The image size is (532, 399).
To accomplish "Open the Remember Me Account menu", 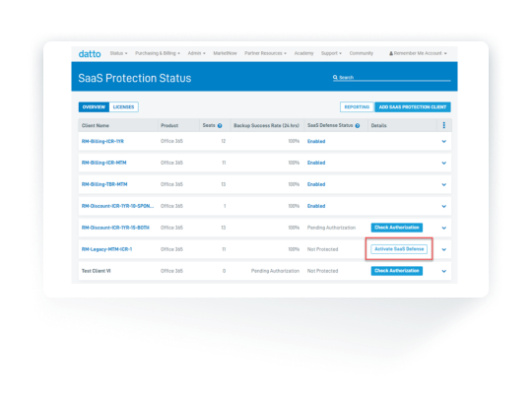I will pos(420,53).
